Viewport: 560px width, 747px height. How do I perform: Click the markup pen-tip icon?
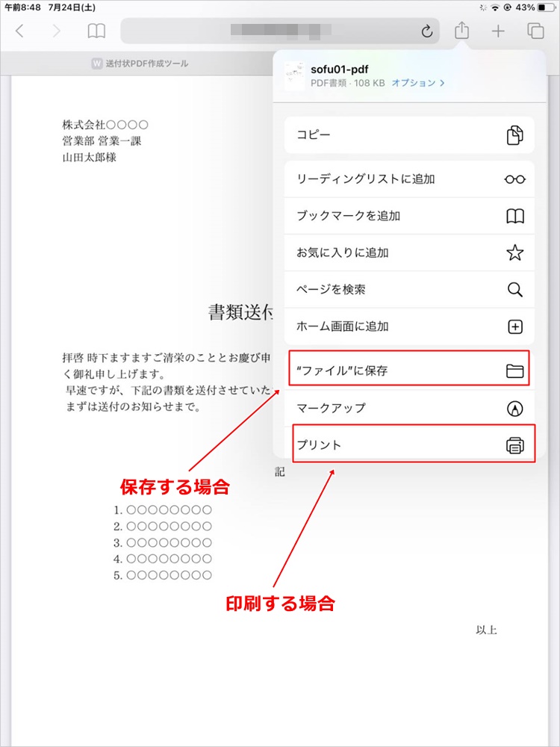tap(514, 409)
